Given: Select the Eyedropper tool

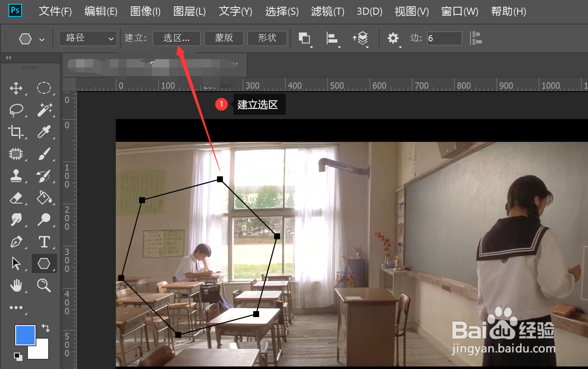Looking at the screenshot, I should coord(44,132).
